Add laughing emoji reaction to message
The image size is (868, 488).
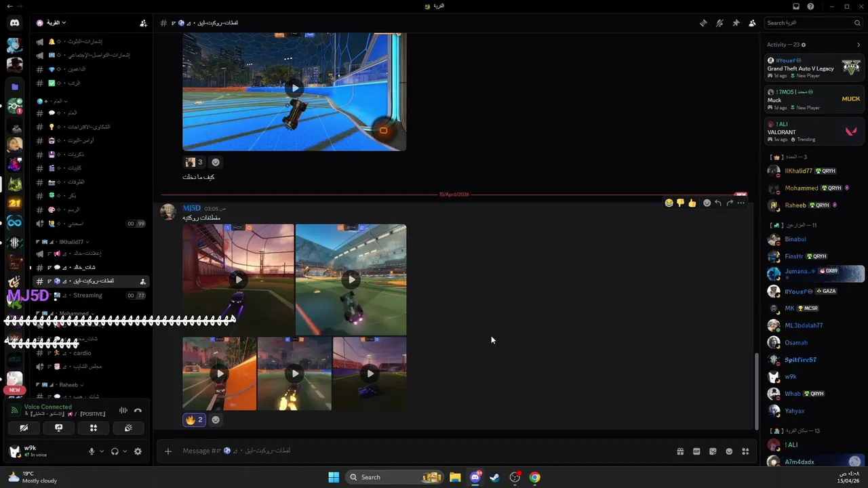(x=669, y=203)
